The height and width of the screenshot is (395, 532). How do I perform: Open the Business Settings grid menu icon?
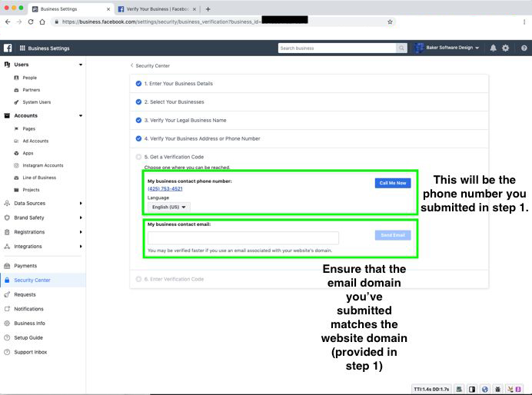(22, 48)
